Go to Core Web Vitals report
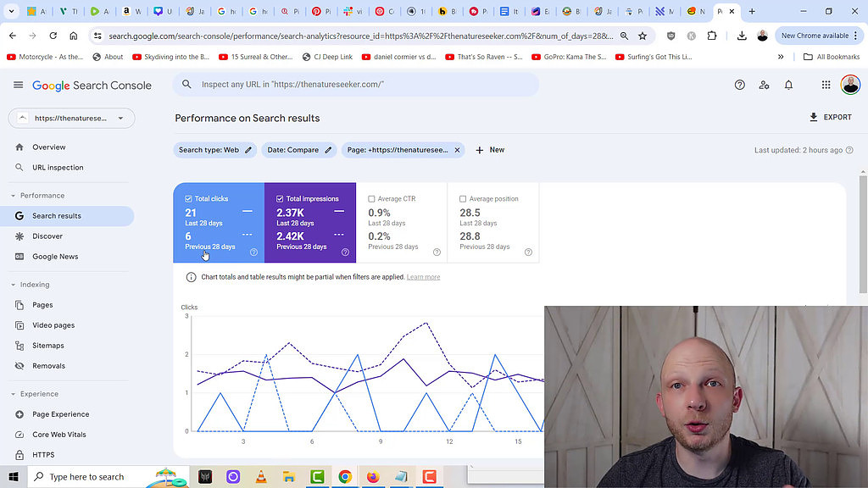The height and width of the screenshot is (488, 868). 58,435
